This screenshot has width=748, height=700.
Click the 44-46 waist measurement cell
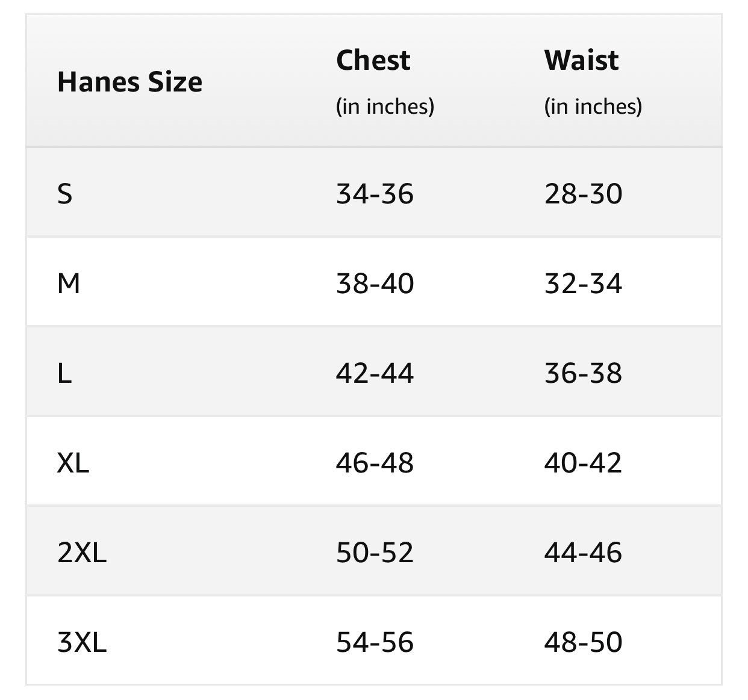tap(583, 553)
